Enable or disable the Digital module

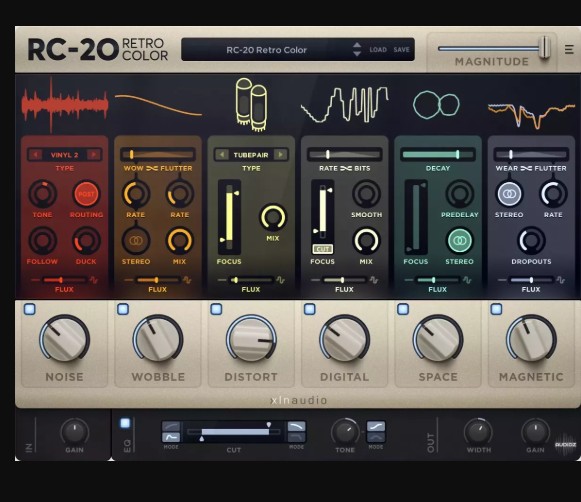pos(310,309)
